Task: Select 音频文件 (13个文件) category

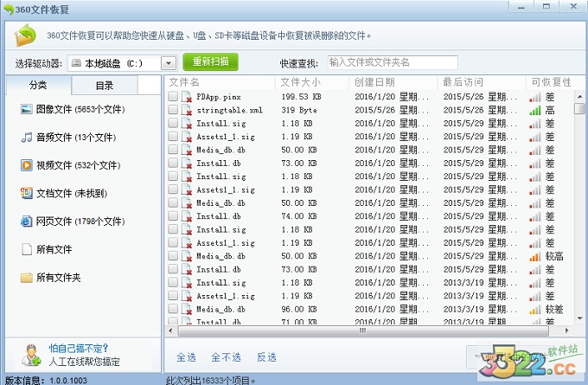Action: click(x=68, y=138)
